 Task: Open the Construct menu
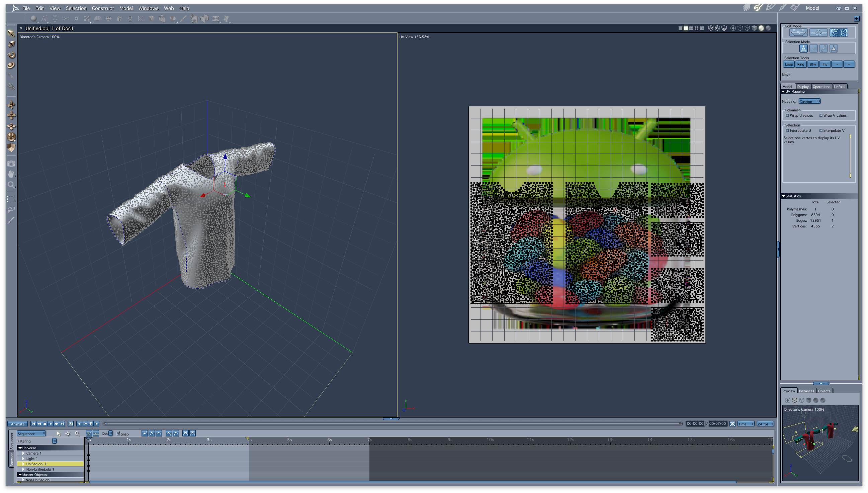click(103, 8)
